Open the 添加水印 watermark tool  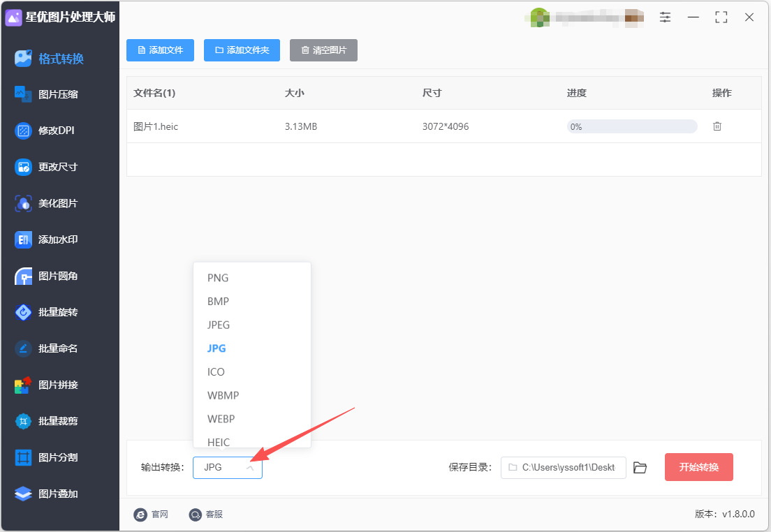coord(45,239)
